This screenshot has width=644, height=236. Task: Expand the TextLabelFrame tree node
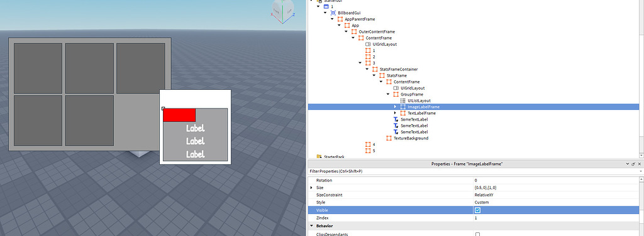[395, 113]
